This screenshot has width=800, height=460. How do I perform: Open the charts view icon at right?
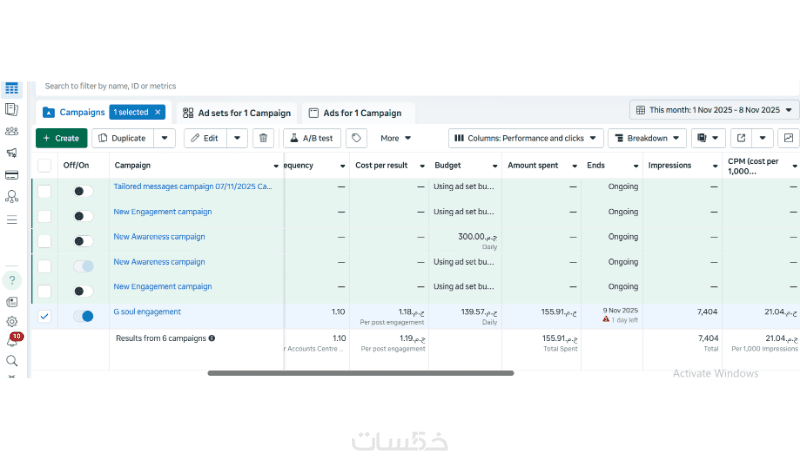coord(788,138)
